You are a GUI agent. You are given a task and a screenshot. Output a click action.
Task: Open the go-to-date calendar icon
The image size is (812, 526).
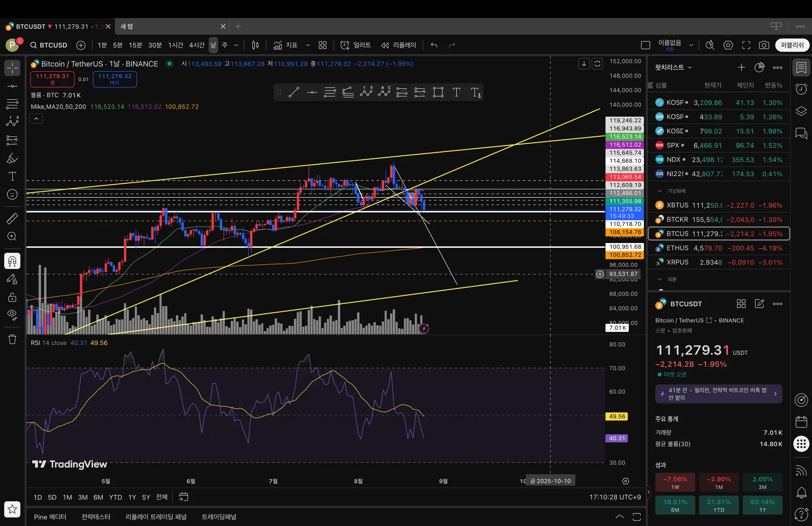[x=184, y=497]
